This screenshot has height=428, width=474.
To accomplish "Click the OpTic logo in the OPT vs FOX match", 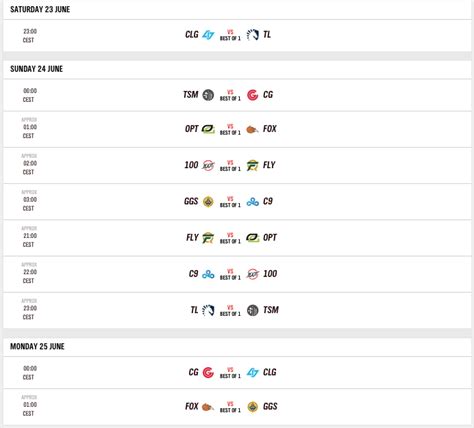I will [208, 129].
